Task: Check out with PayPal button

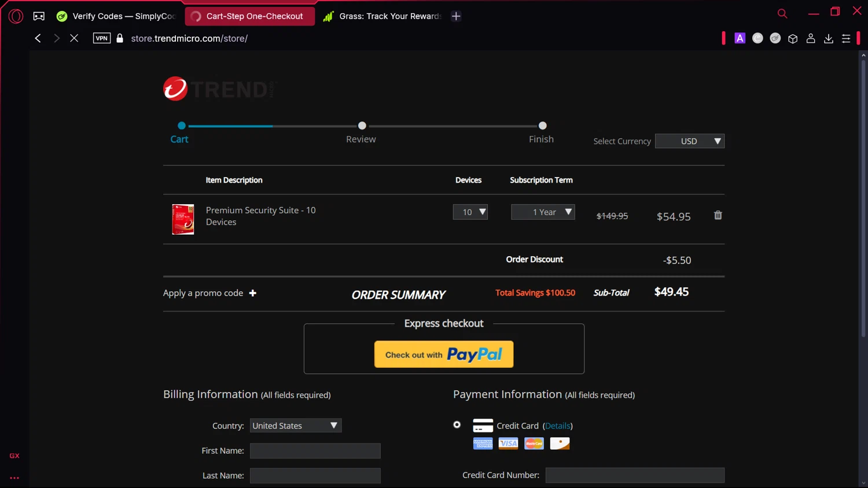Action: point(444,354)
